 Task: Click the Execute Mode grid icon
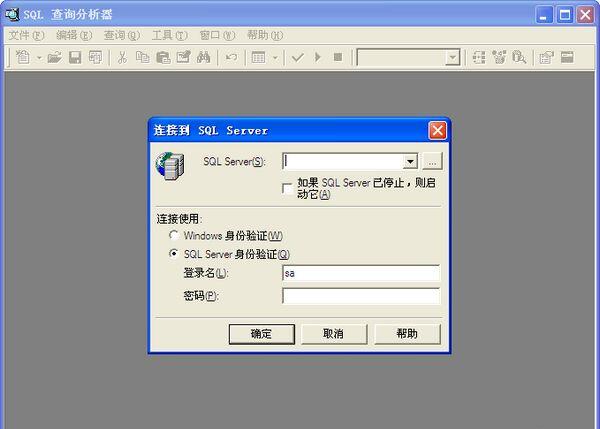point(258,58)
